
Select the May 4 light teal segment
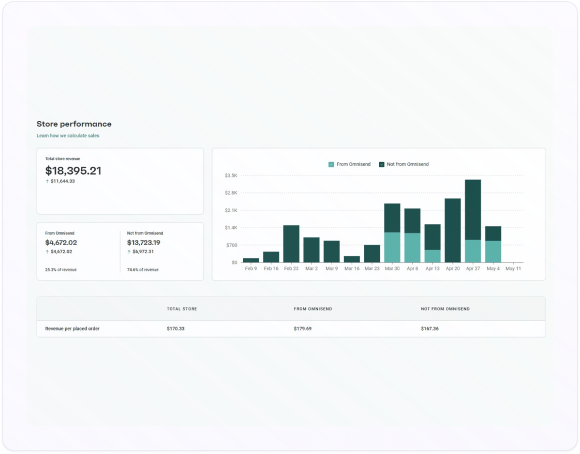click(x=493, y=252)
